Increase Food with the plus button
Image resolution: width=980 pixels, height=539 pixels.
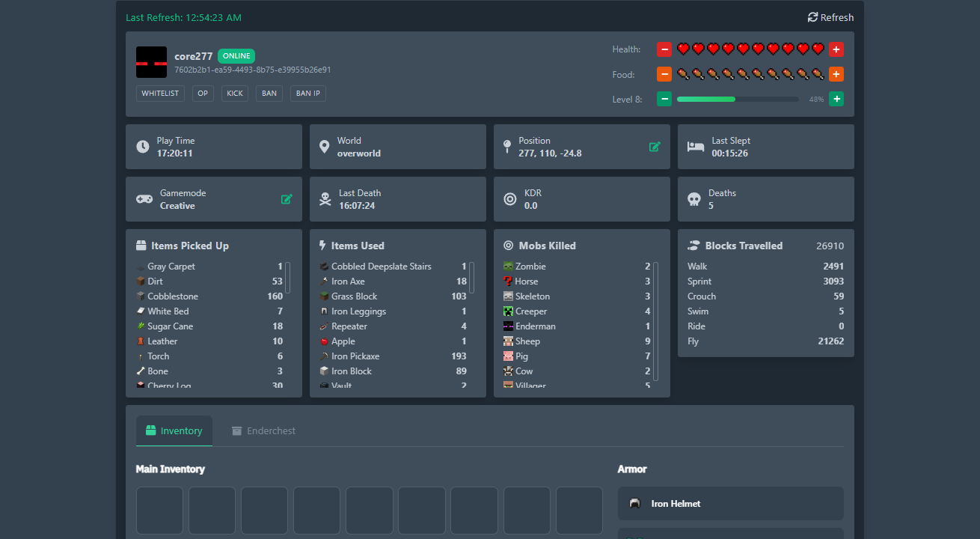coord(836,74)
